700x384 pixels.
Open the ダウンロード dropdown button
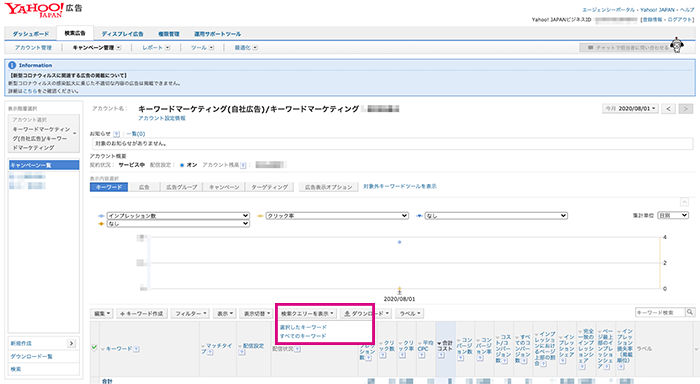coord(366,313)
